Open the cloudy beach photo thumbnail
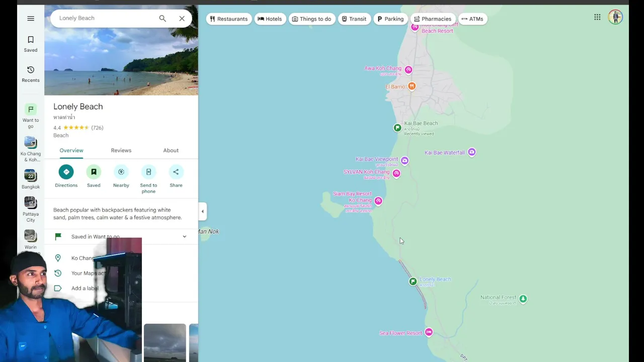The width and height of the screenshot is (644, 362). click(x=165, y=343)
